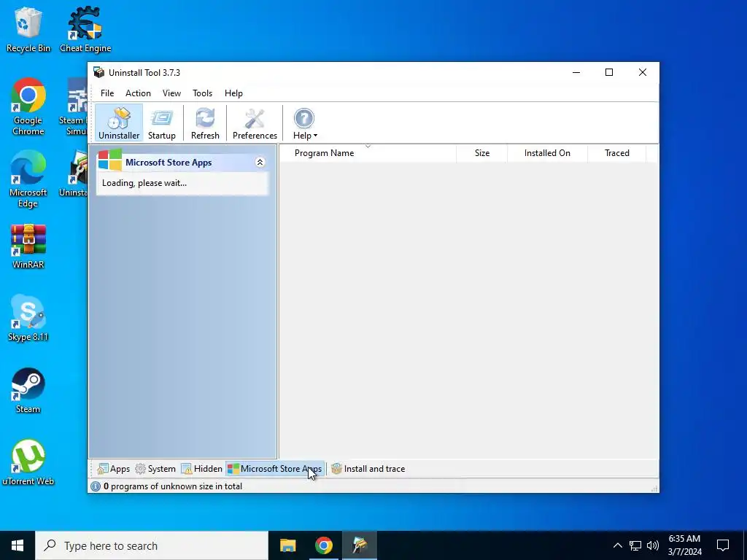
Task: Select the Microsoft Store Apps tab
Action: point(275,469)
